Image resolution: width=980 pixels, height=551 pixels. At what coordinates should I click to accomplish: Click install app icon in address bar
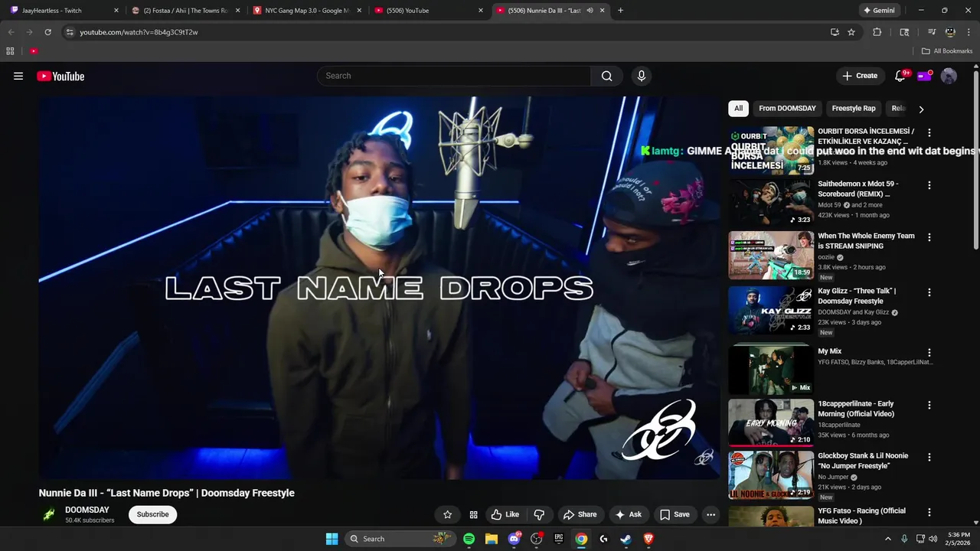(835, 32)
